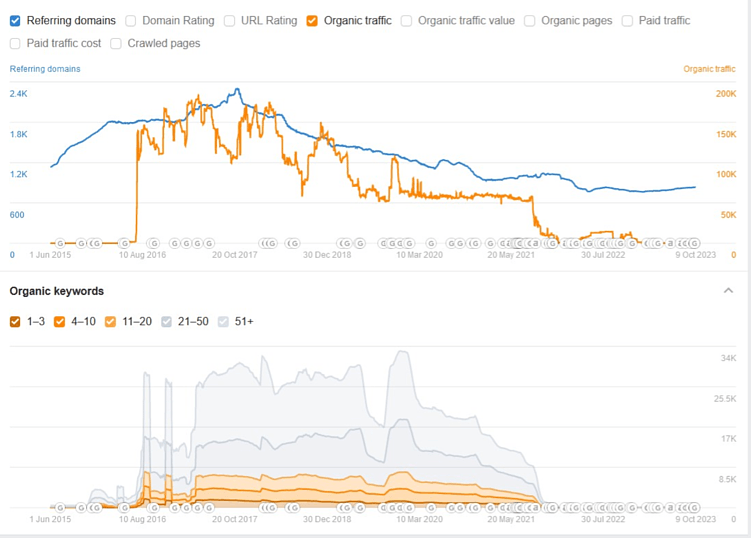The image size is (751, 538).
Task: Click the '17K' keywords axis value
Action: pos(728,438)
